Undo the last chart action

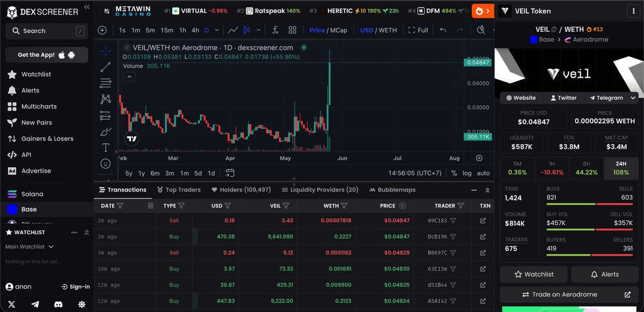pos(443,30)
